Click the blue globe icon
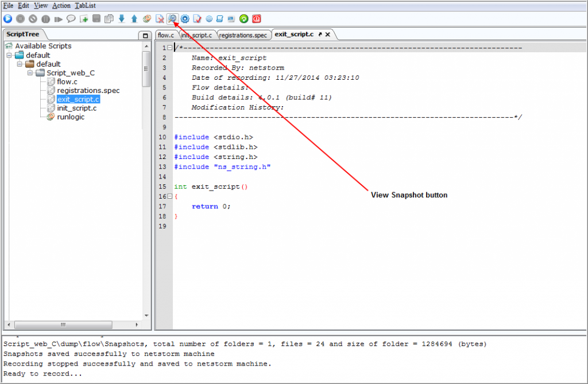588x384 pixels. click(209, 19)
